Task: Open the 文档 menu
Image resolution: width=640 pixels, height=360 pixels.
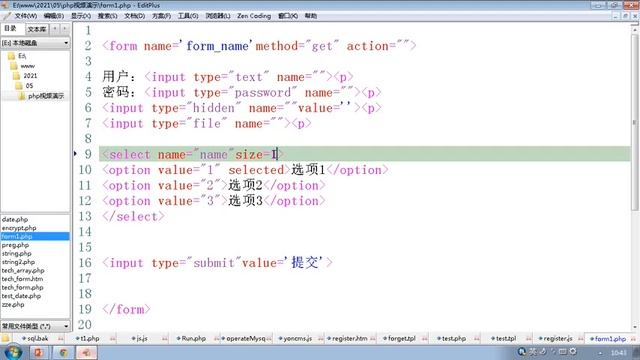Action: 134,16
